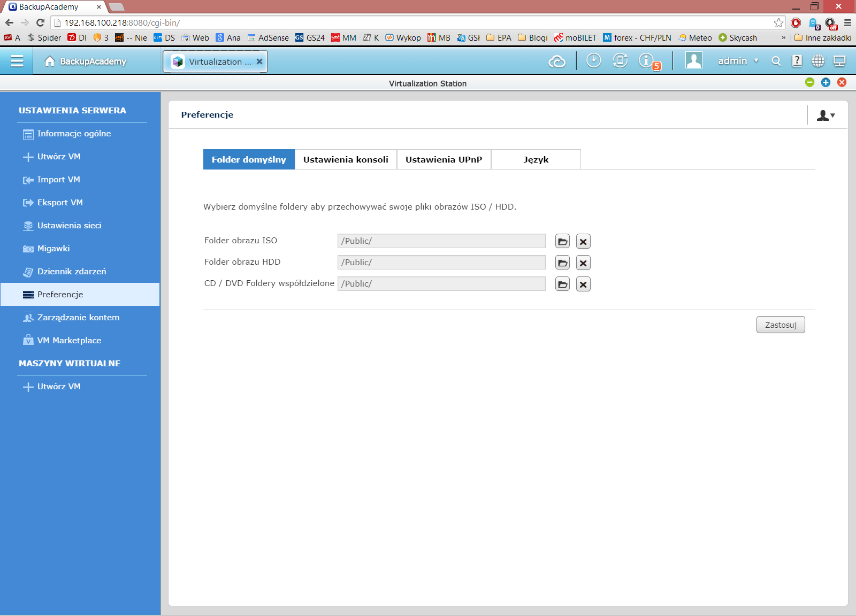The height and width of the screenshot is (616, 856).
Task: Maximize Virtualization Station with blue plus button
Action: pos(826,82)
